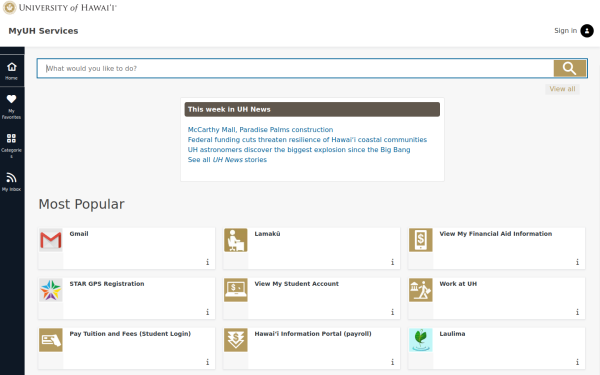Click the STAR GPS colorful star icon
Image resolution: width=600 pixels, height=375 pixels.
[51, 290]
